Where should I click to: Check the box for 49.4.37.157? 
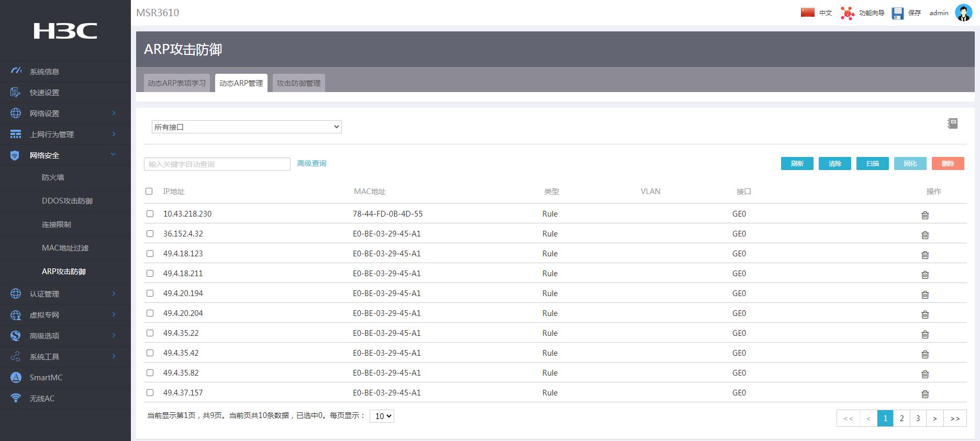pyautogui.click(x=150, y=392)
